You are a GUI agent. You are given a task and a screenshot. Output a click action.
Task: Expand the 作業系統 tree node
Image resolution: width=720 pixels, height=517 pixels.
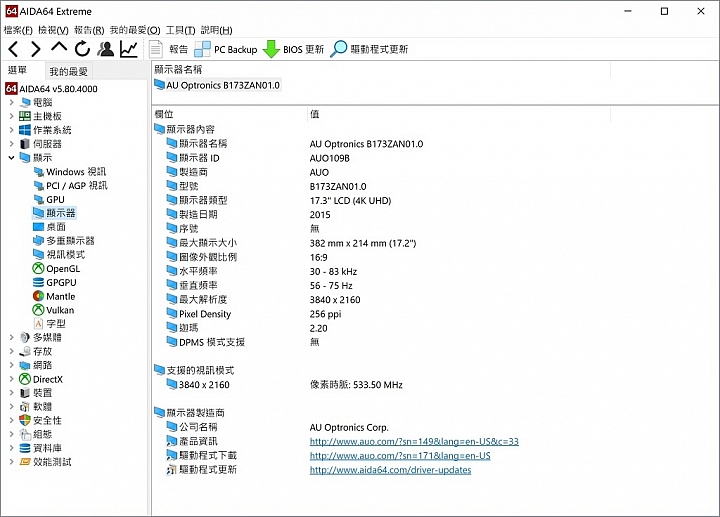(x=11, y=130)
